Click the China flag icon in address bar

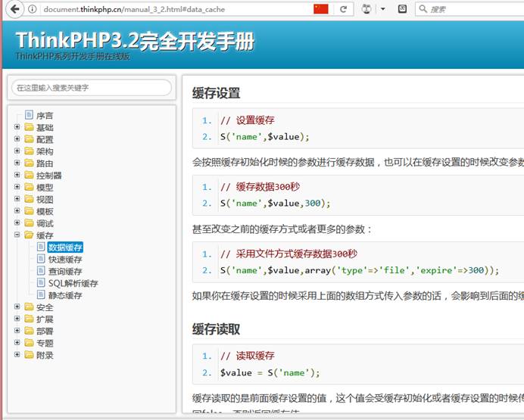pyautogui.click(x=321, y=9)
